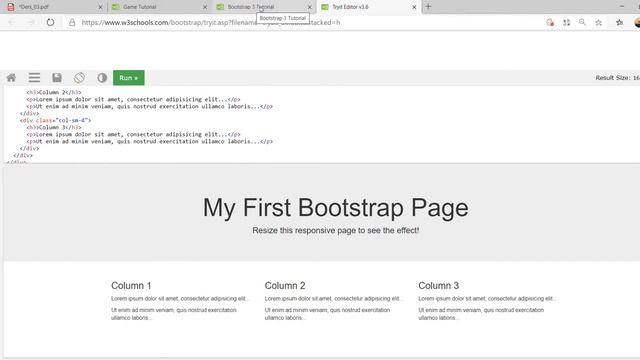Click the Column 1 heading in result
The image size is (640, 360).
click(x=131, y=285)
